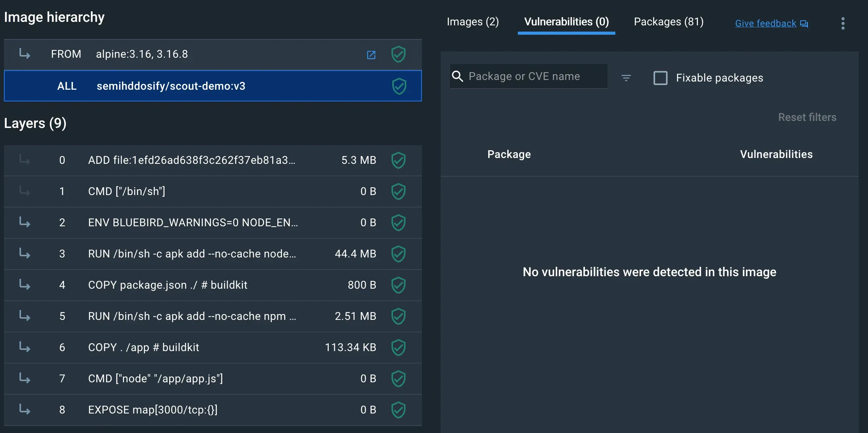This screenshot has width=868, height=433.
Task: Click the shield icon on the COPY ./app layer
Action: pos(399,347)
